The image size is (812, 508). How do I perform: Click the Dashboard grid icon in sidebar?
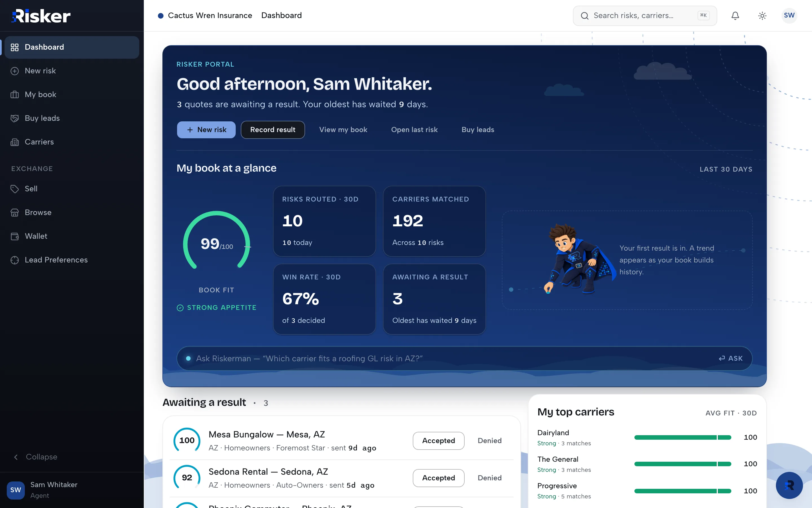[14, 47]
